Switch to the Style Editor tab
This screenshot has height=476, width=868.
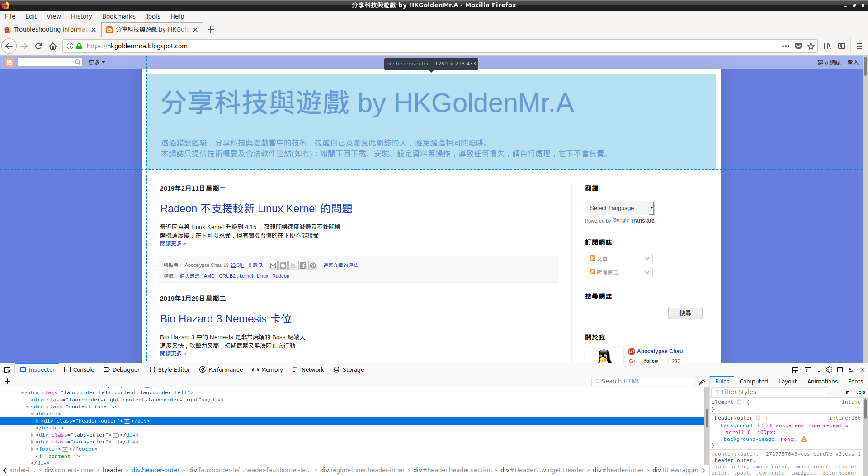coord(170,369)
